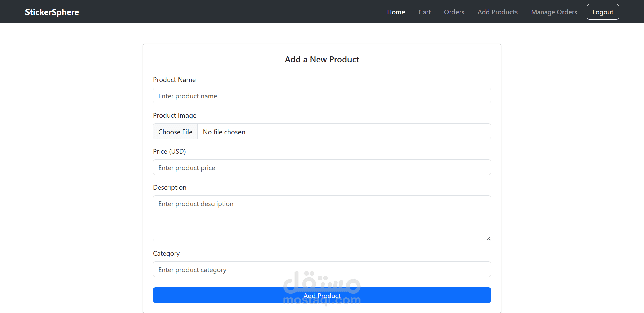
Task: Click the StickerSphere brand logo
Action: (x=52, y=12)
